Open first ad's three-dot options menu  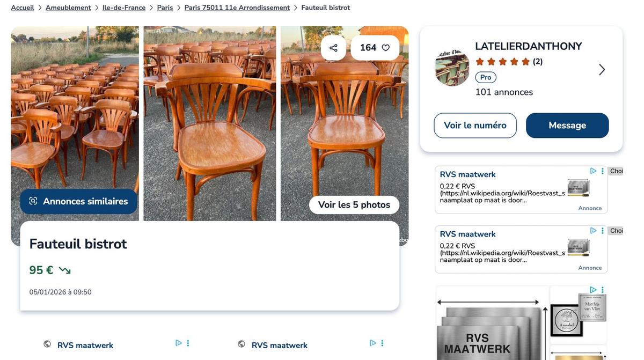tap(603, 171)
